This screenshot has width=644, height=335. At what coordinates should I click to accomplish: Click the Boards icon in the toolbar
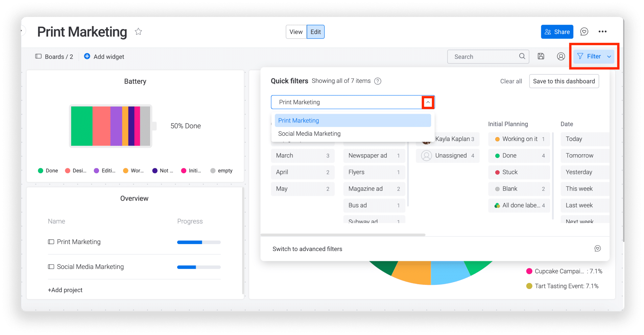pyautogui.click(x=39, y=56)
